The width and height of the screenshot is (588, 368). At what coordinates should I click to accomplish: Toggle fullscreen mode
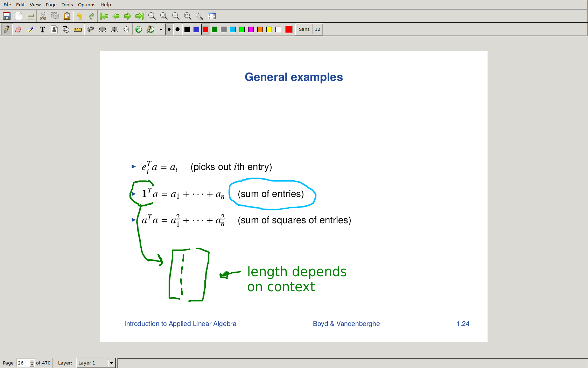[x=212, y=16]
